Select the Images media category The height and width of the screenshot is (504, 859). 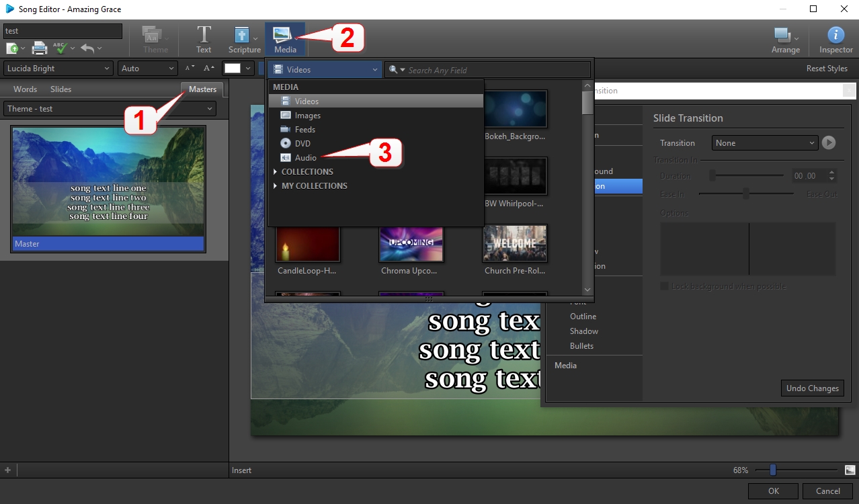pyautogui.click(x=306, y=115)
